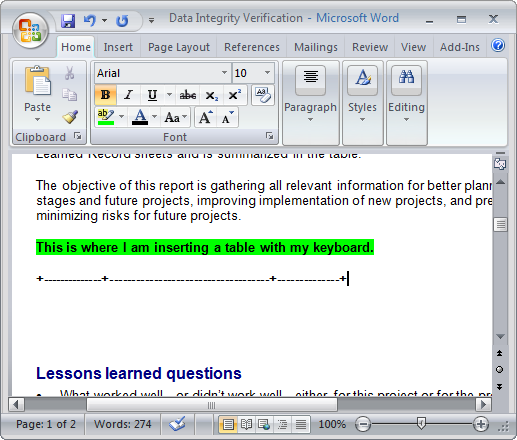517x440 pixels.
Task: Click Words: 274 count in status bar
Action: (x=122, y=424)
